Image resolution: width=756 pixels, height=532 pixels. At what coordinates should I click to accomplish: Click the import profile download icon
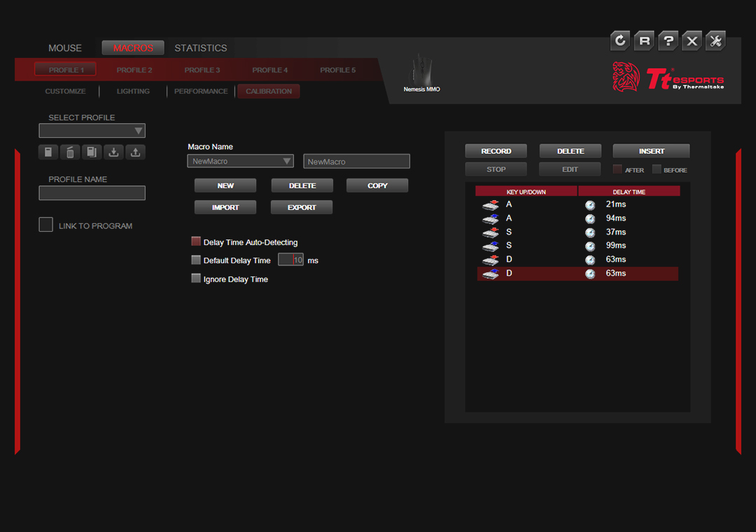tap(113, 152)
